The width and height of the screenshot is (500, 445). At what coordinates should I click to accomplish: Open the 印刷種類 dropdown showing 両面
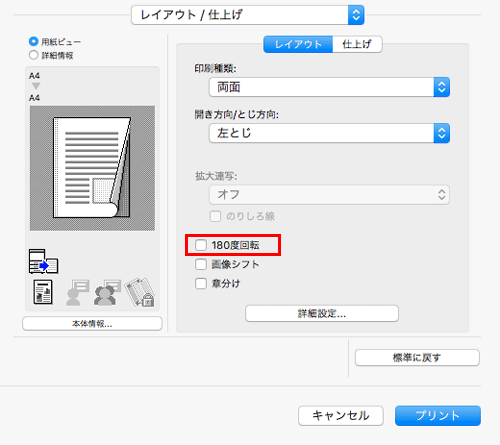click(329, 87)
